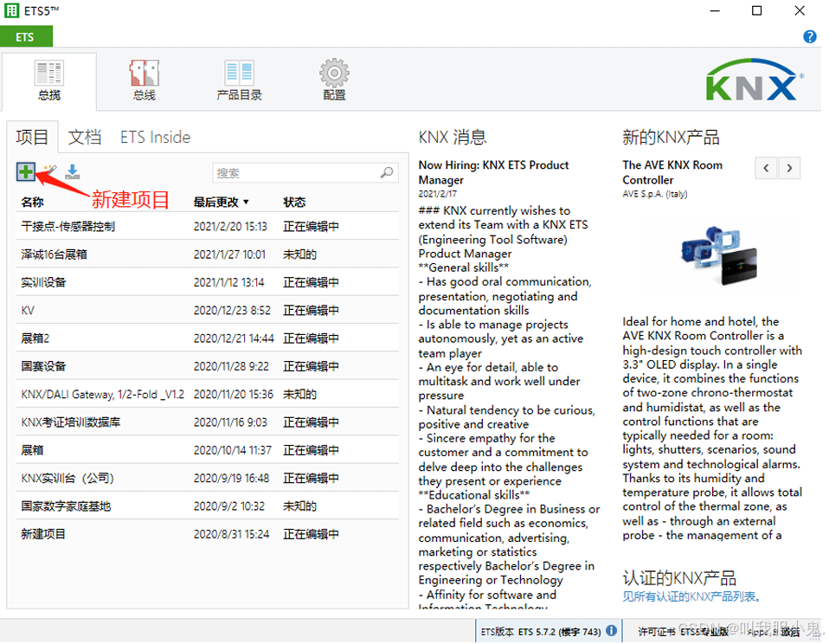Click the import project download icon
This screenshot has height=644, width=829.
coord(73,172)
